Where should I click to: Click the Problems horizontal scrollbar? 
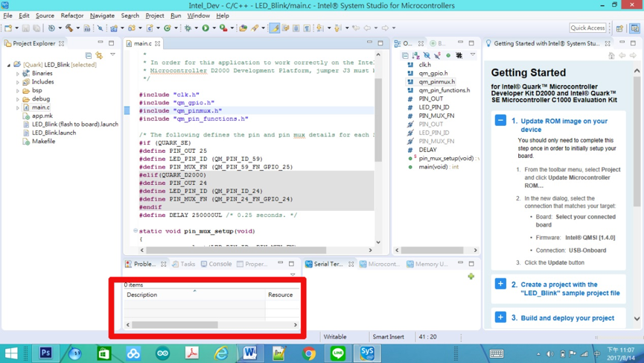click(175, 325)
